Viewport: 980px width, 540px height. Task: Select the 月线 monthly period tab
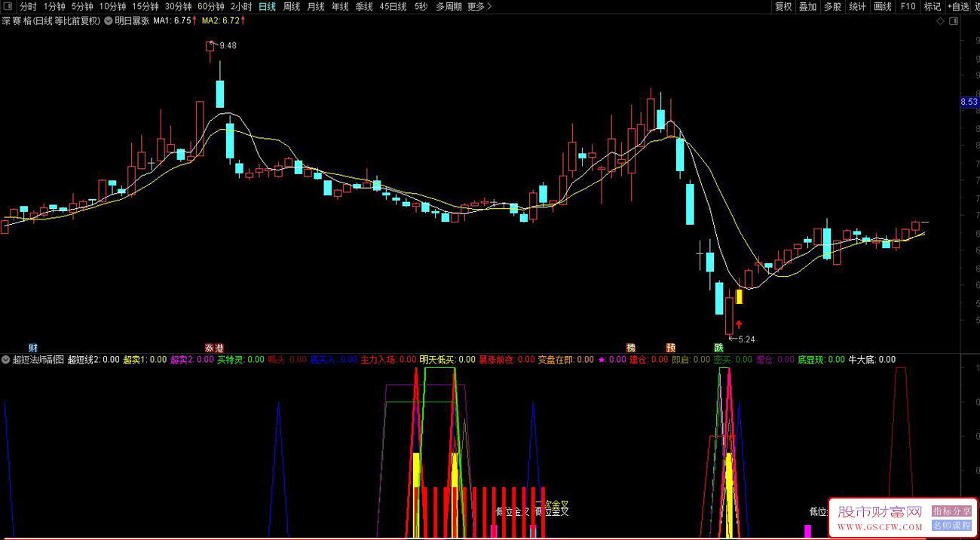[x=316, y=7]
